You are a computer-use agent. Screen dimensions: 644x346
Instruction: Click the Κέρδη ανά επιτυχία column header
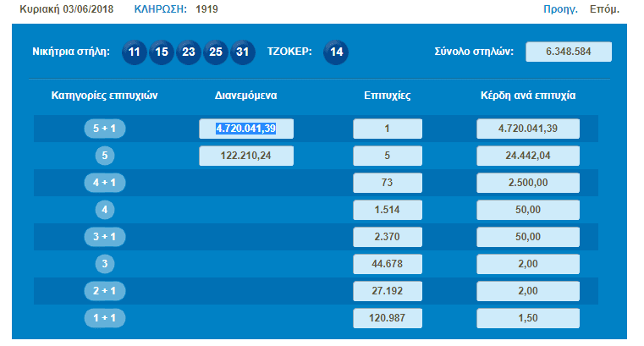point(528,96)
